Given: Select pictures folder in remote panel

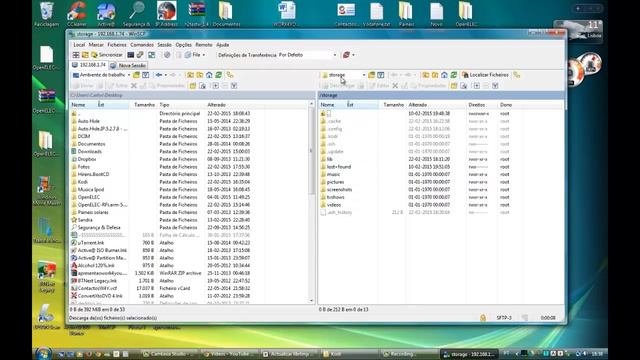Looking at the screenshot, I should coord(336,182).
